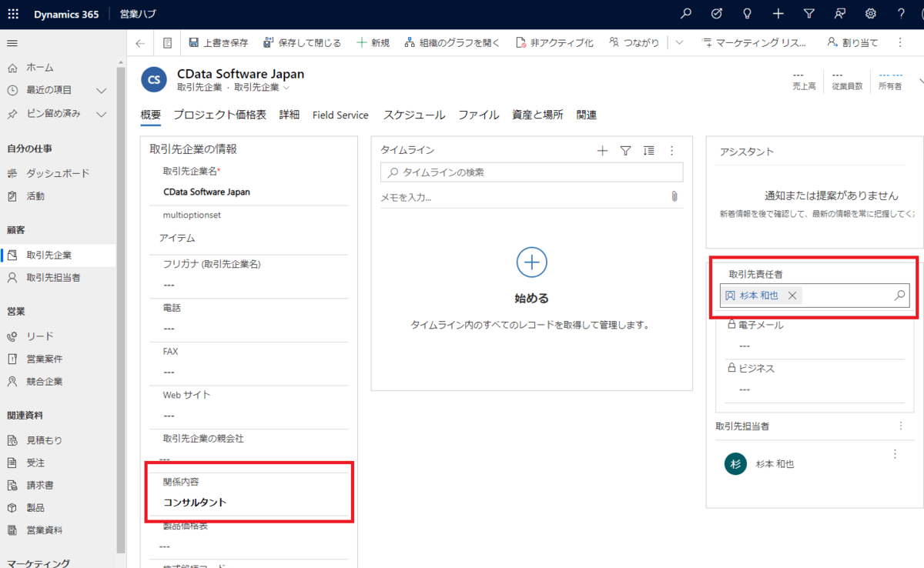The image size is (924, 568).
Task: Switch to 資産と場所 tab
Action: [x=537, y=115]
